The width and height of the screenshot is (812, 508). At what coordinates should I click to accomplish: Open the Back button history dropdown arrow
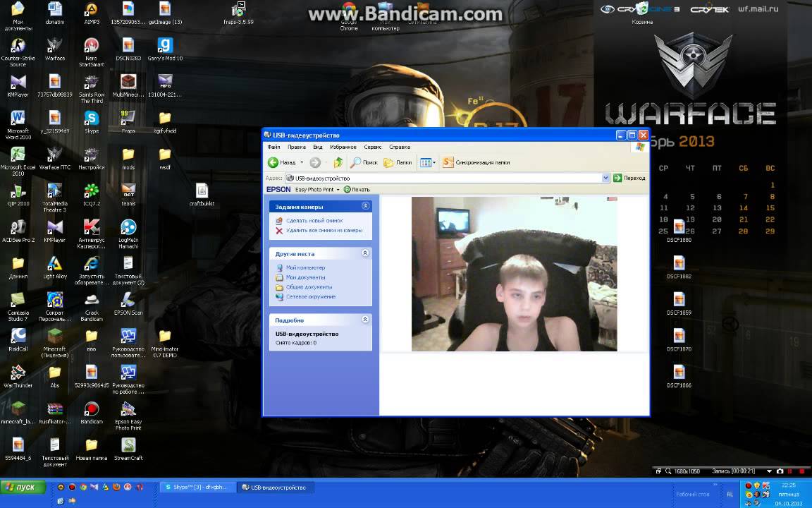tap(302, 163)
